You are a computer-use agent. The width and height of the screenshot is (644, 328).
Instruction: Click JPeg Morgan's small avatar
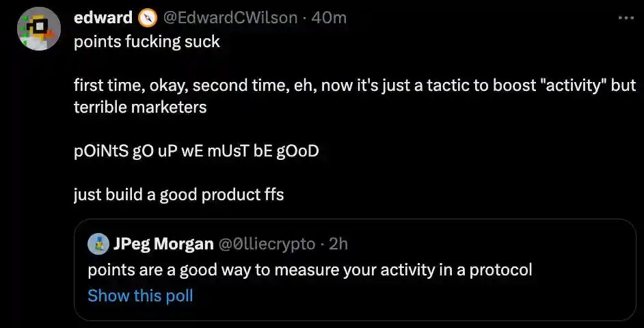tap(99, 244)
